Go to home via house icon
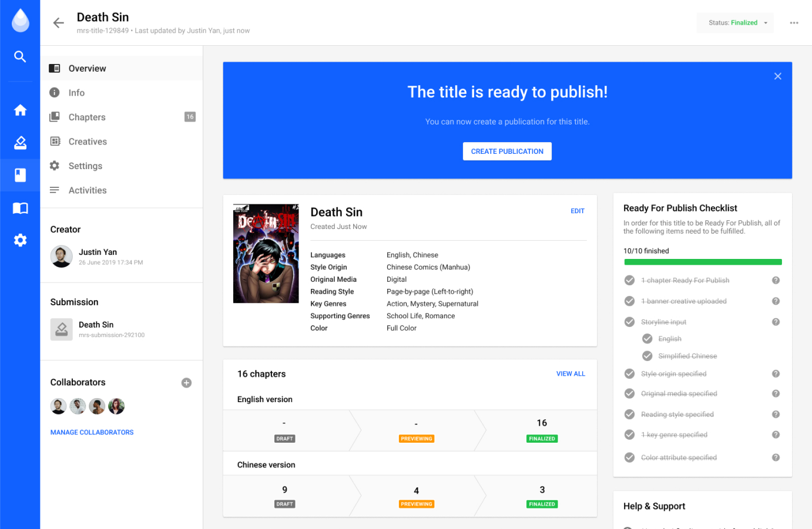The width and height of the screenshot is (812, 529). pos(20,110)
